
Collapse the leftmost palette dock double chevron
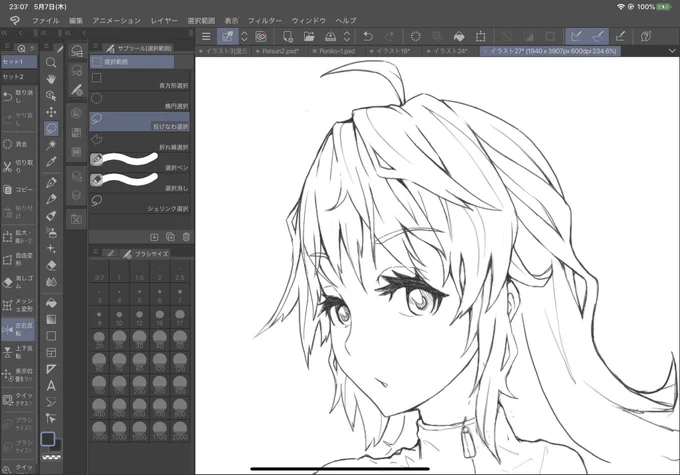(x=4, y=33)
